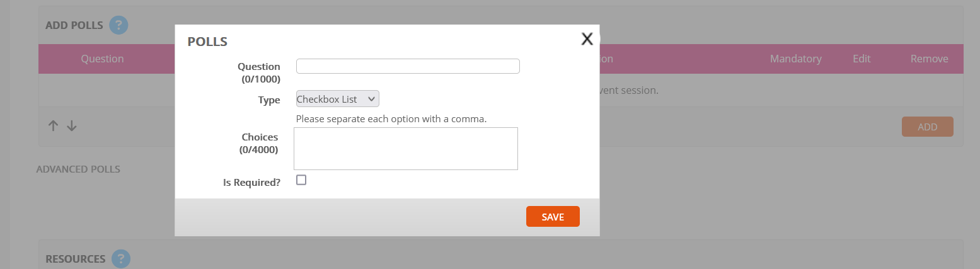Open the help icon beside ADD POLLS

118,25
